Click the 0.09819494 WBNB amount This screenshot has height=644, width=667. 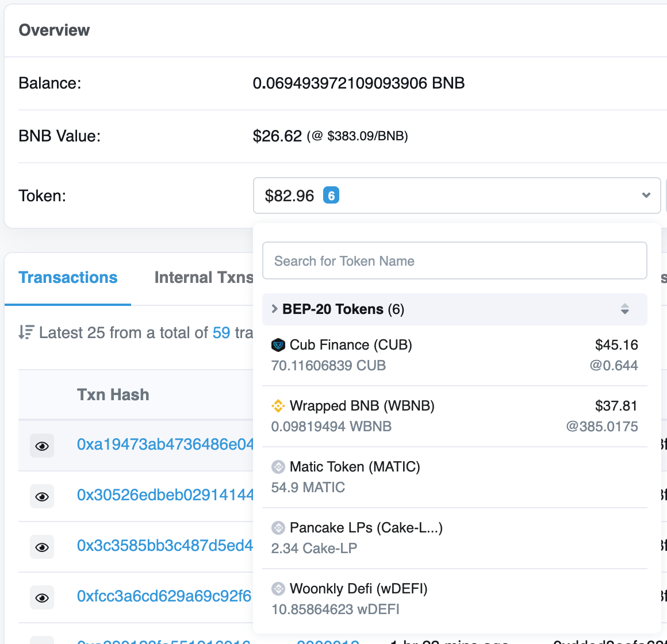coord(331,426)
